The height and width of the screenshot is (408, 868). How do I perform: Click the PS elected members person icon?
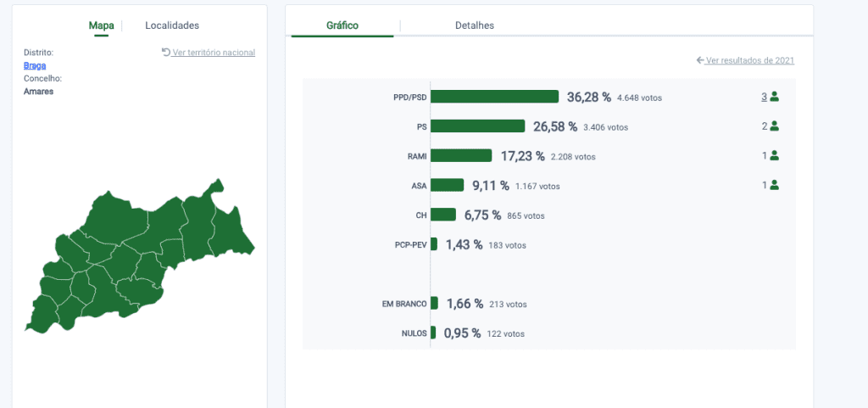pos(774,126)
